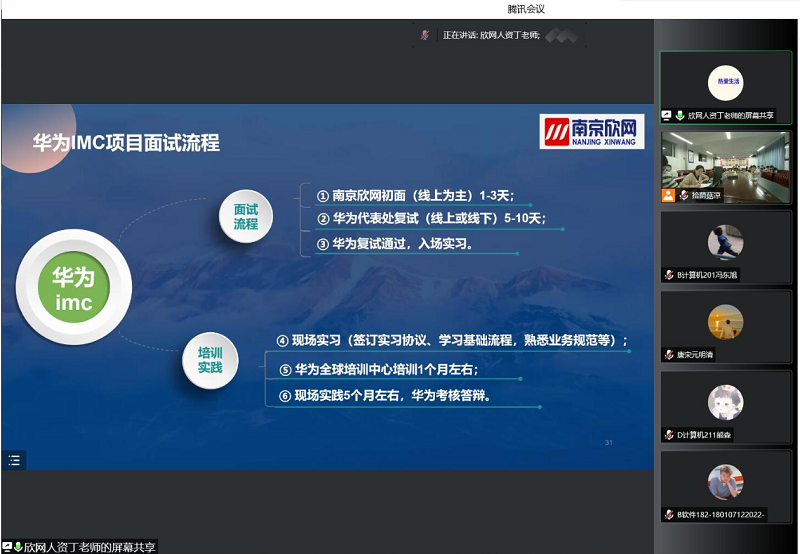Select B计算机201马东旭 avatar thumbnail
The width and height of the screenshot is (800, 554).
725,241
